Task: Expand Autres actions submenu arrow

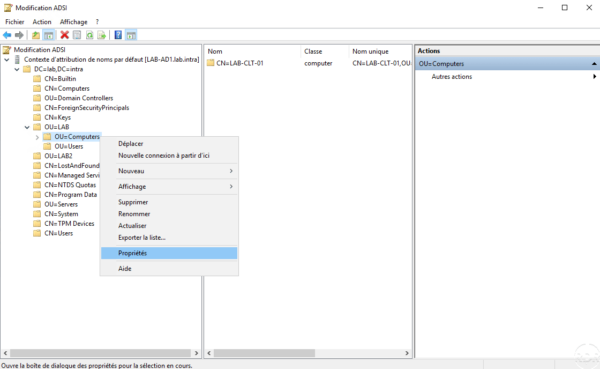Action: click(595, 77)
